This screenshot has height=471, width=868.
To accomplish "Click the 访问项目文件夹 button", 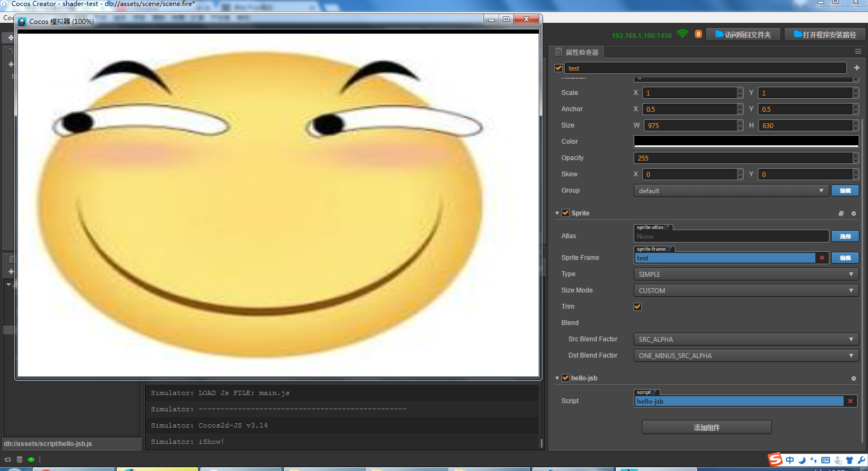I will pos(743,34).
